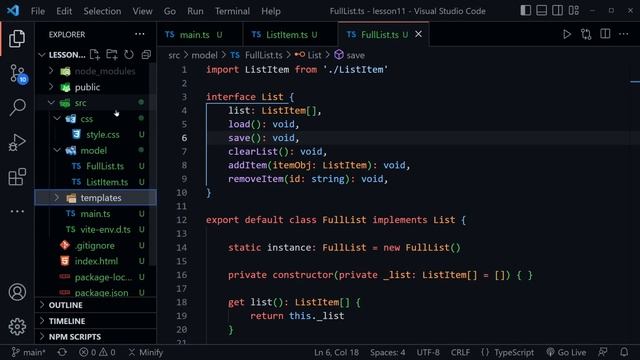Open the Explorer view in activity bar

pos(17,39)
